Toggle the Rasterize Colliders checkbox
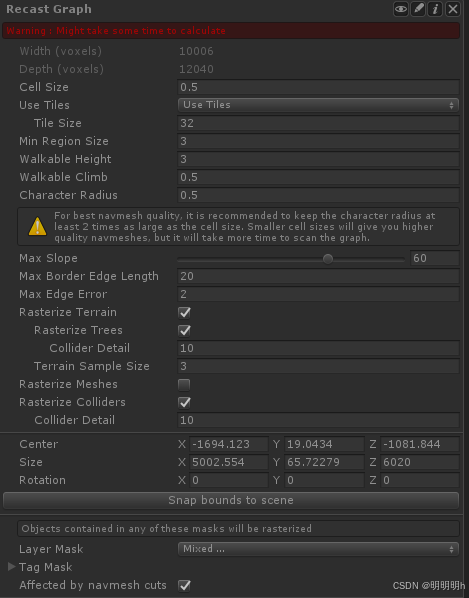Image resolution: width=469 pixels, height=598 pixels. tap(184, 402)
